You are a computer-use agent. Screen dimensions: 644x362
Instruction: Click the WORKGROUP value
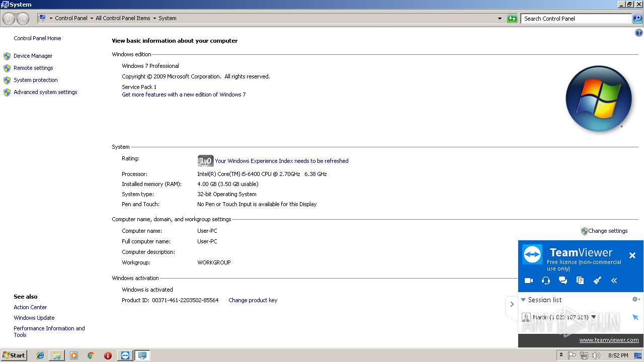pos(214,262)
